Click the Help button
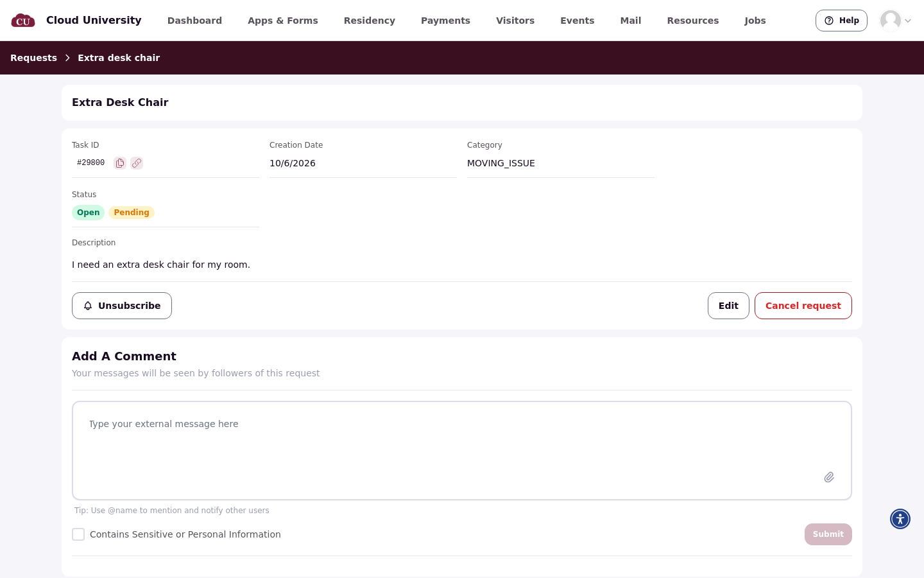Image resolution: width=924 pixels, height=578 pixels. pos(841,21)
